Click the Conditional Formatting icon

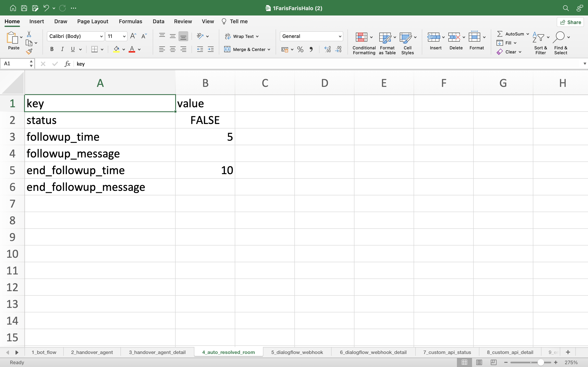pos(362,37)
